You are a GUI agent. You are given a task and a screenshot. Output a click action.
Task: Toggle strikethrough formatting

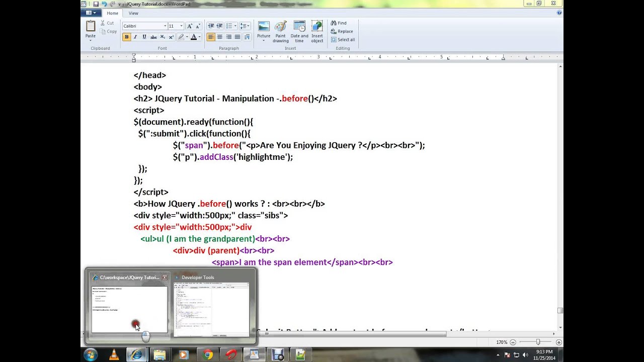[153, 37]
